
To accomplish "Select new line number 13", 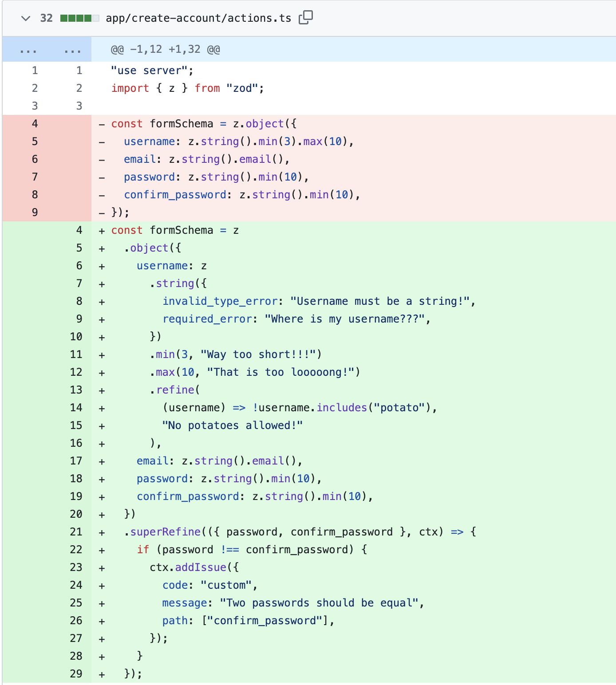I will click(x=76, y=390).
